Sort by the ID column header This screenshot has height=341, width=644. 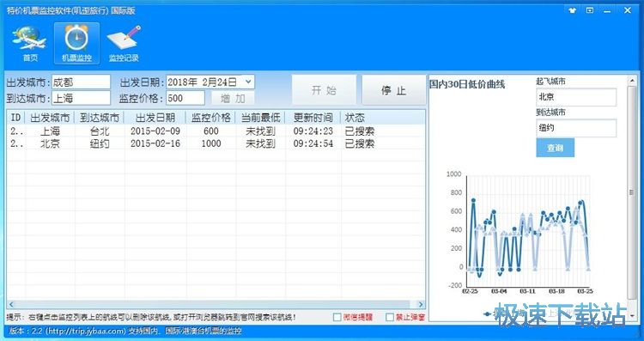[x=15, y=118]
